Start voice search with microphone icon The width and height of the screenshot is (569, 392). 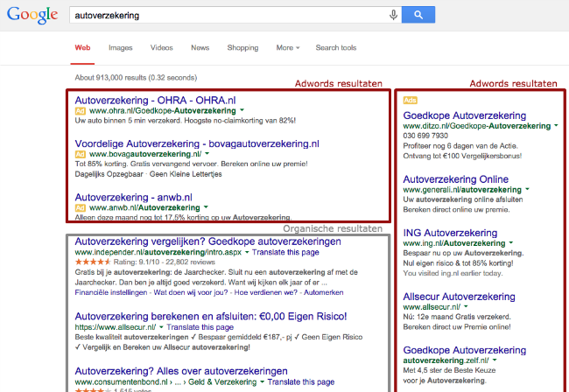click(393, 15)
